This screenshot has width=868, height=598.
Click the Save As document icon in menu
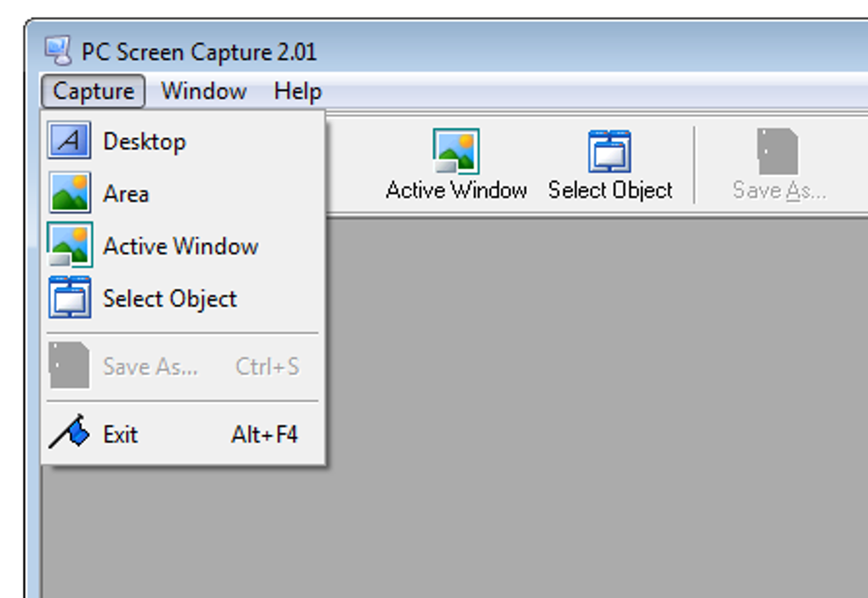coord(69,366)
